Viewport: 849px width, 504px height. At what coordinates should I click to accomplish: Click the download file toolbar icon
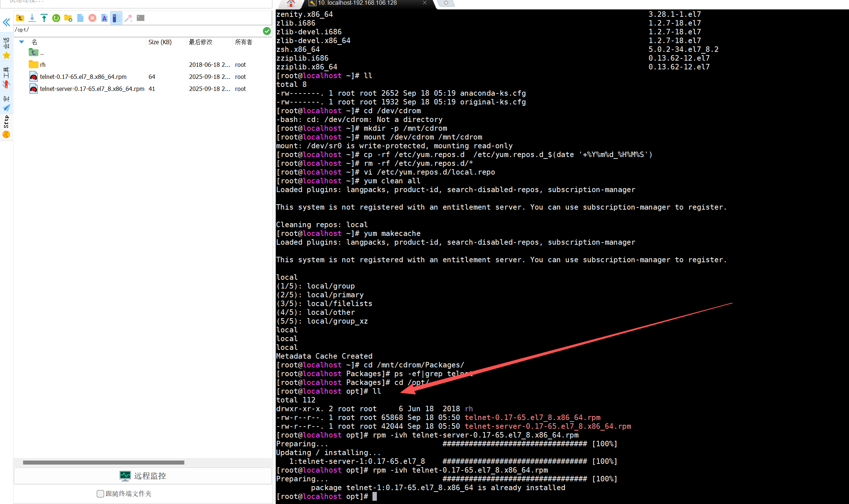(x=32, y=18)
